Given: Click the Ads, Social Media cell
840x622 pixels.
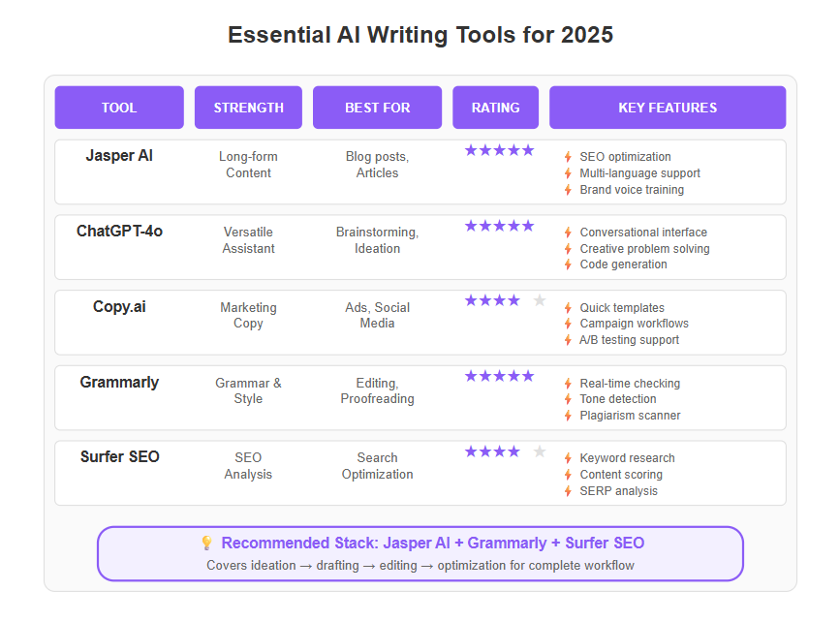Looking at the screenshot, I should tap(377, 315).
